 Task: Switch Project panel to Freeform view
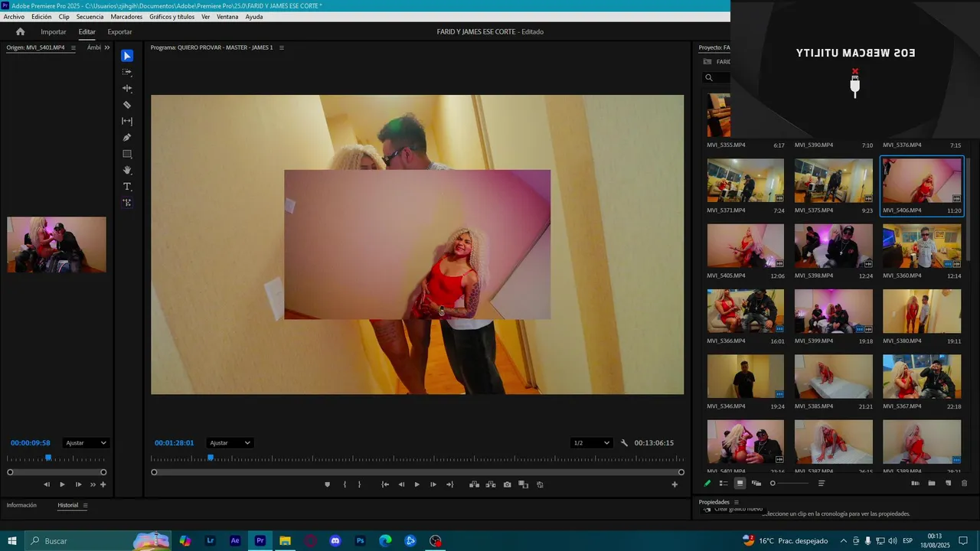[756, 484]
